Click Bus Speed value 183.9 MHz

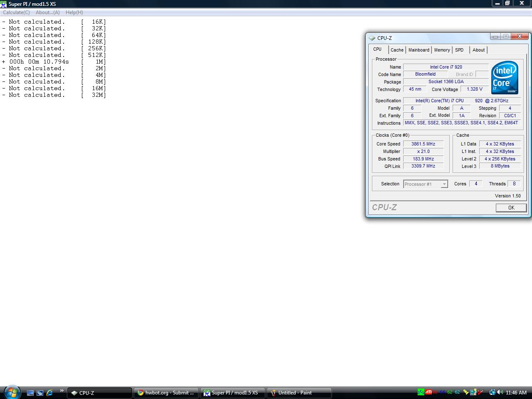point(423,159)
